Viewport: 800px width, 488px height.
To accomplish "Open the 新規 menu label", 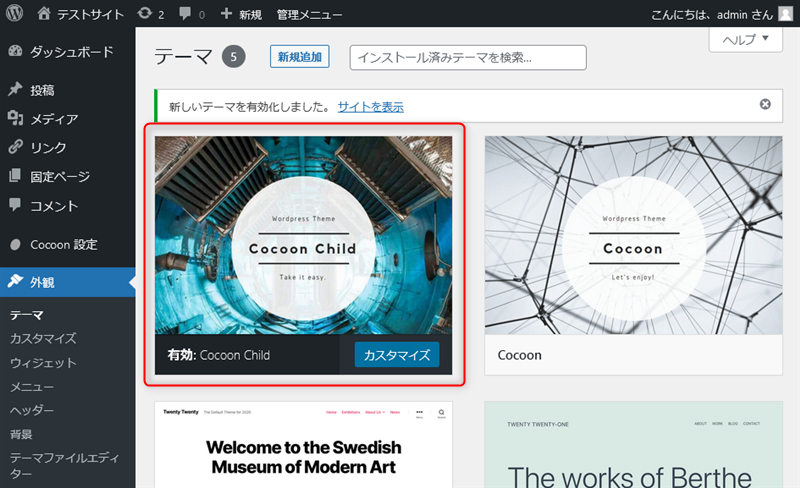I will 251,15.
